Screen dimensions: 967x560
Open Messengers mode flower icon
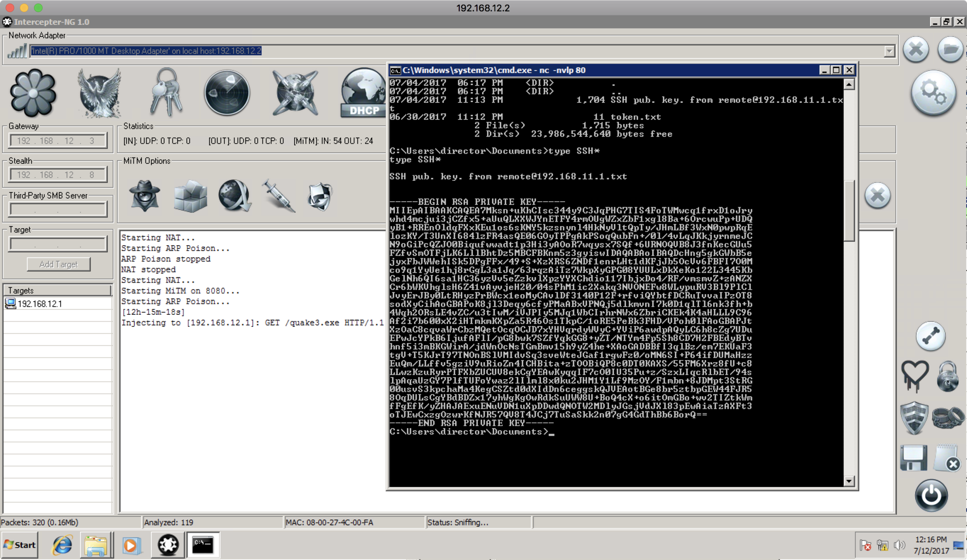pyautogui.click(x=33, y=94)
